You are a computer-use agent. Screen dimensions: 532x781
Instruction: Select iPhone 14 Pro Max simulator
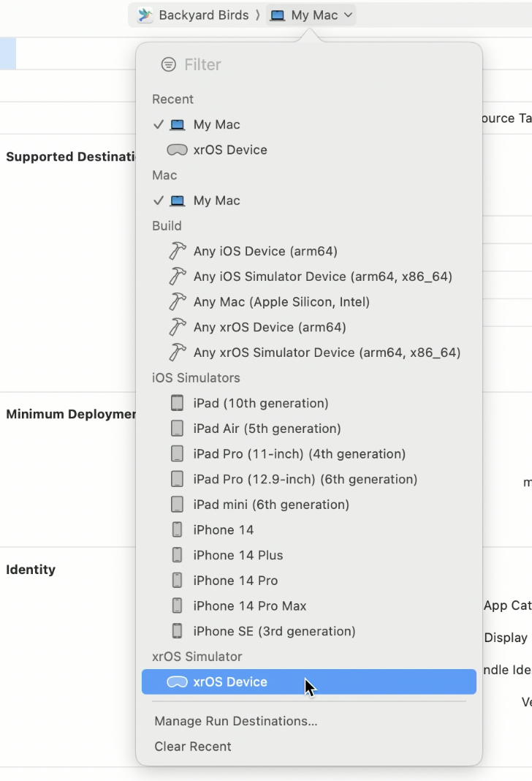click(x=308, y=606)
